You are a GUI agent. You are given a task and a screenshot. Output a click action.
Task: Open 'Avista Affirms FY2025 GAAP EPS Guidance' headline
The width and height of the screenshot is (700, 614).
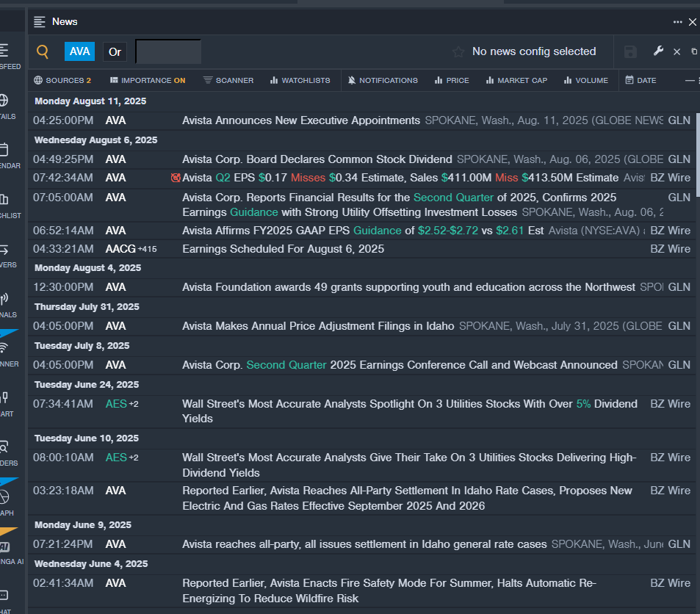point(363,231)
